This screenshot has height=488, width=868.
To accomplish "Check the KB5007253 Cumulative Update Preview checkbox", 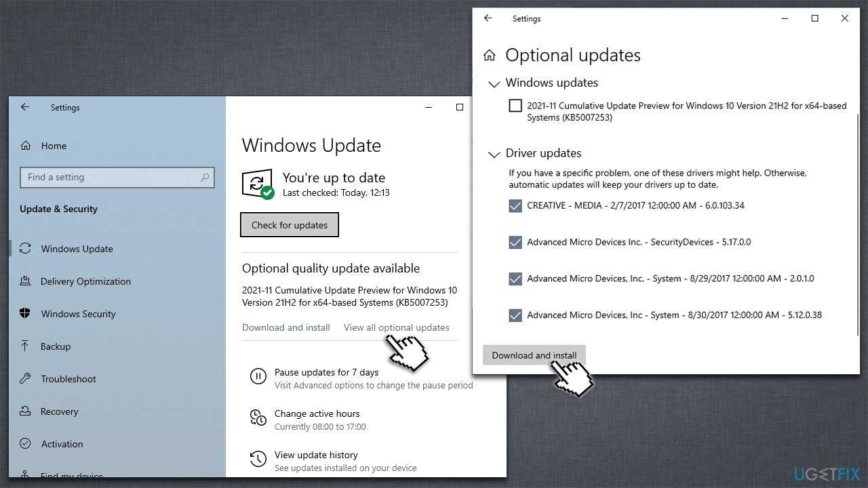I will click(515, 106).
